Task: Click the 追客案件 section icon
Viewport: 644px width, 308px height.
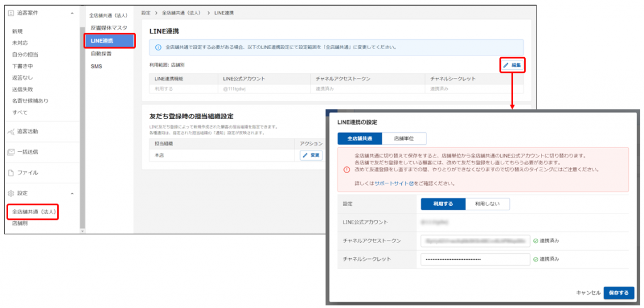Action: [x=11, y=13]
